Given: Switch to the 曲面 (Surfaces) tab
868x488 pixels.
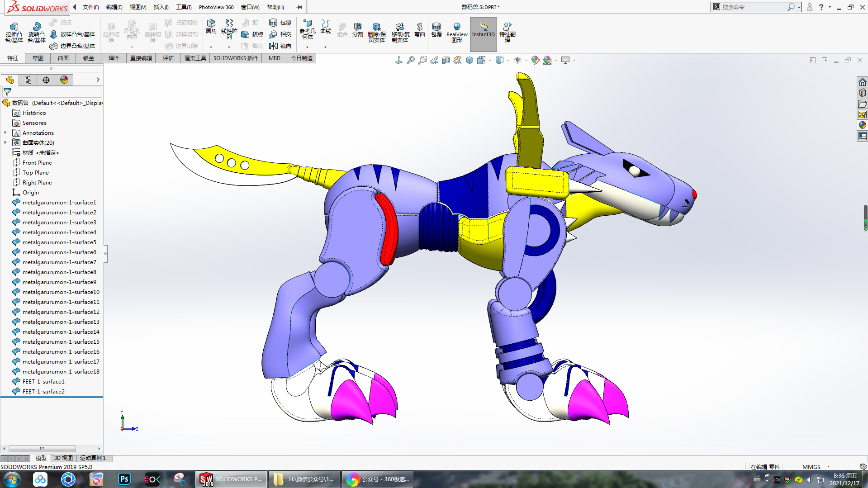Looking at the screenshot, I should pyautogui.click(x=63, y=58).
